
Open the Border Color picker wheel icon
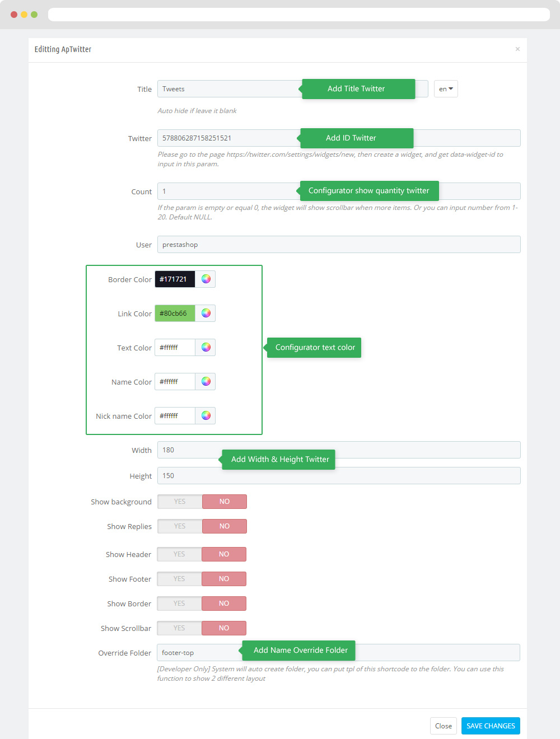click(206, 279)
